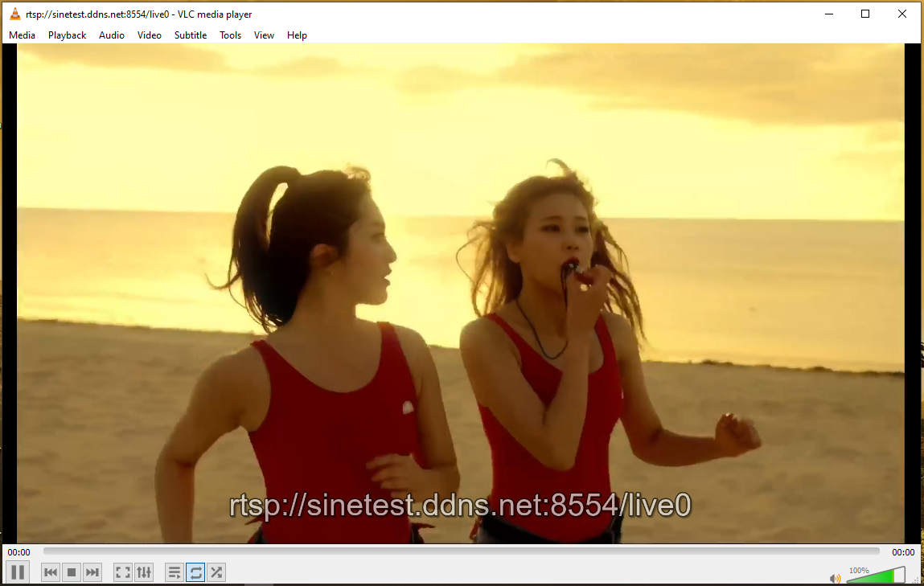
Task: Toggle loop playback mode
Action: [x=195, y=572]
